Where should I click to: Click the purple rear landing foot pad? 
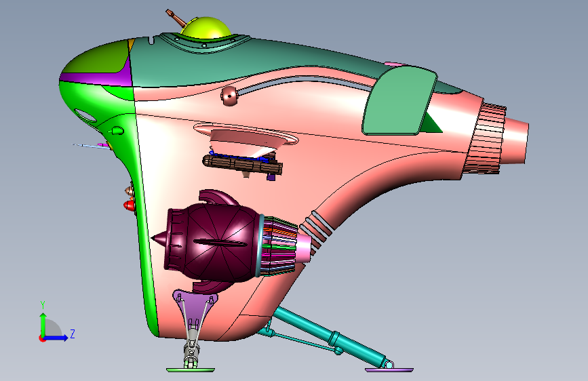[x=389, y=370]
